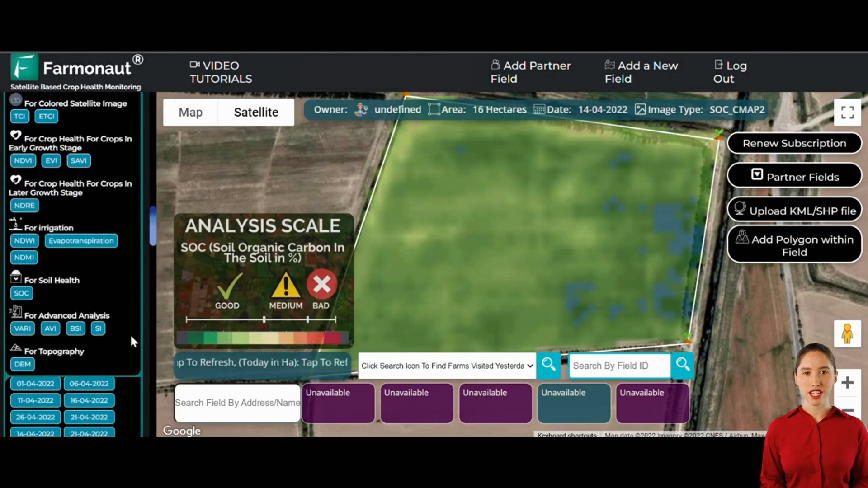
Task: Select the ETCI image type
Action: [x=47, y=116]
